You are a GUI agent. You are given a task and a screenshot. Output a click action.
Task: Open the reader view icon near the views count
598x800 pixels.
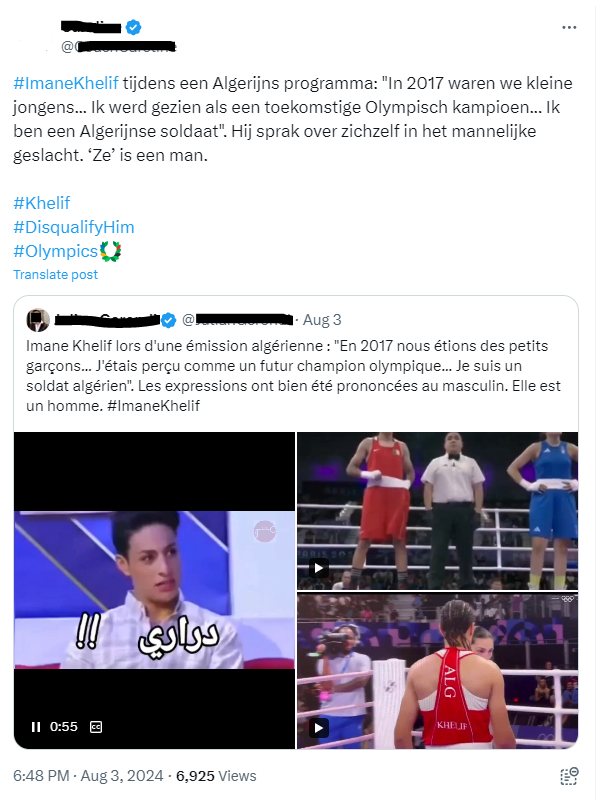(x=569, y=776)
